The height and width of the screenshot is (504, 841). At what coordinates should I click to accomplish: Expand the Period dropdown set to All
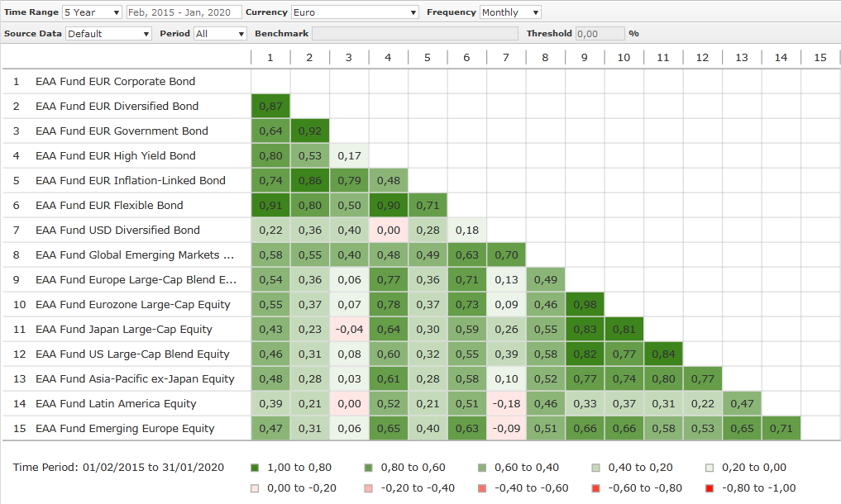click(x=219, y=34)
